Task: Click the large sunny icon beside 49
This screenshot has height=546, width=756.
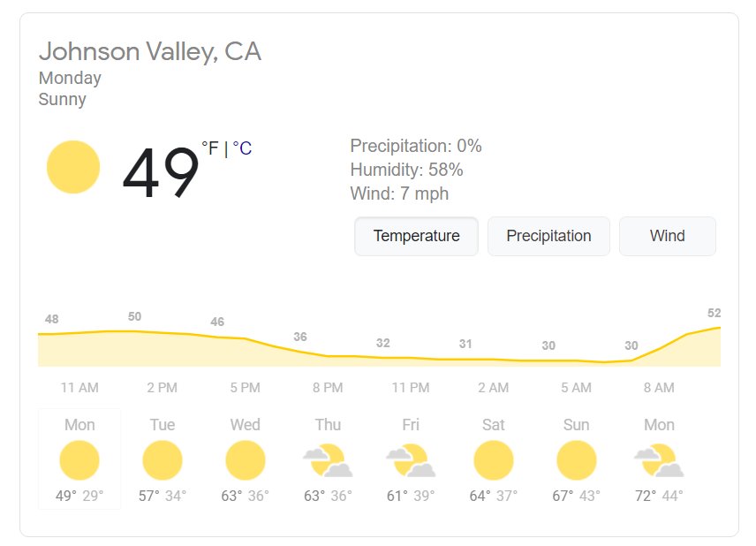Action: pos(73,167)
